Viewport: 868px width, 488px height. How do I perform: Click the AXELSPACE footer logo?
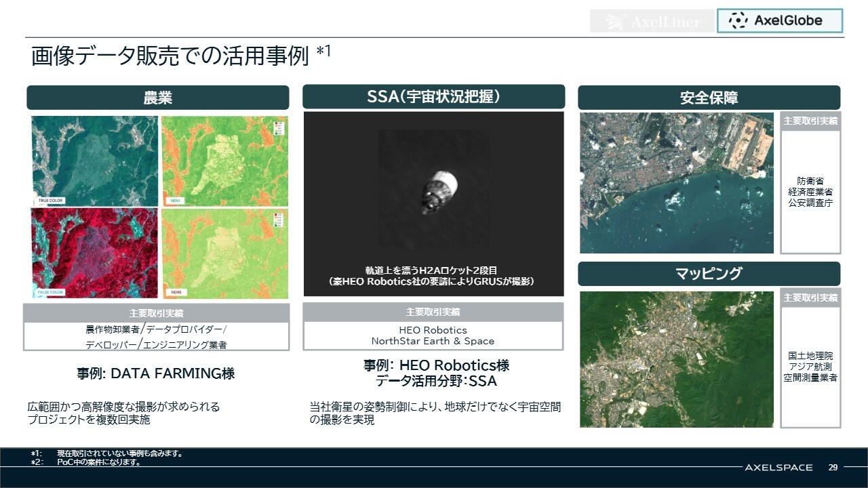pyautogui.click(x=778, y=468)
